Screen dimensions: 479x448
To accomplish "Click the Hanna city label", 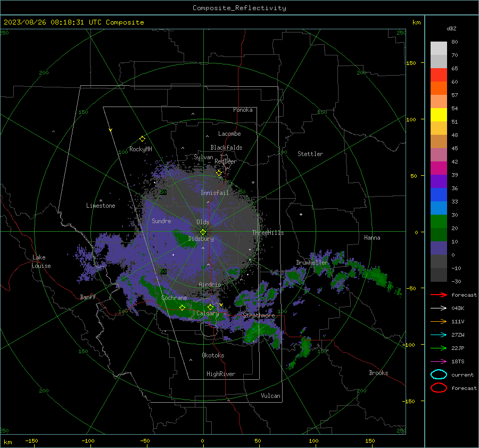I will point(372,238).
